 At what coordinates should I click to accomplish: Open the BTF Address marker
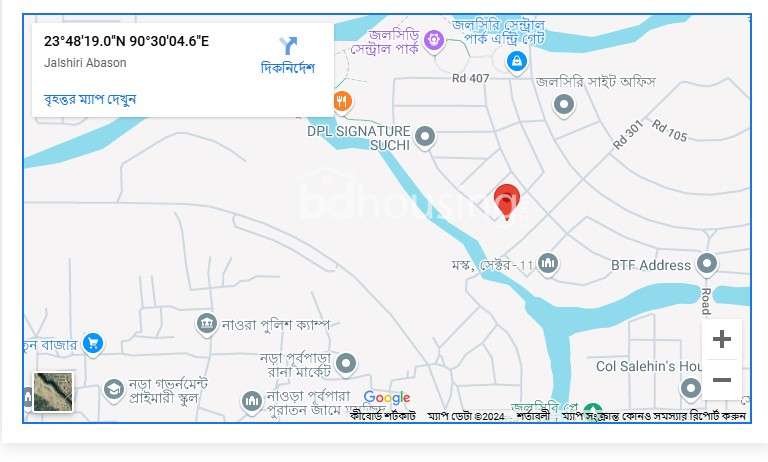(x=706, y=264)
